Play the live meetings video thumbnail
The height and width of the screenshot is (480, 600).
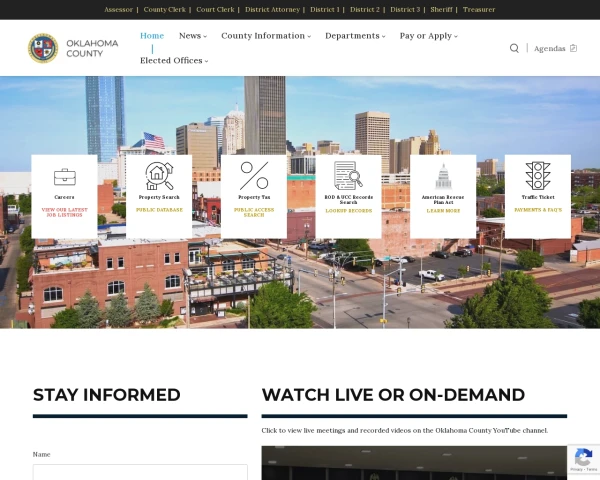414,463
